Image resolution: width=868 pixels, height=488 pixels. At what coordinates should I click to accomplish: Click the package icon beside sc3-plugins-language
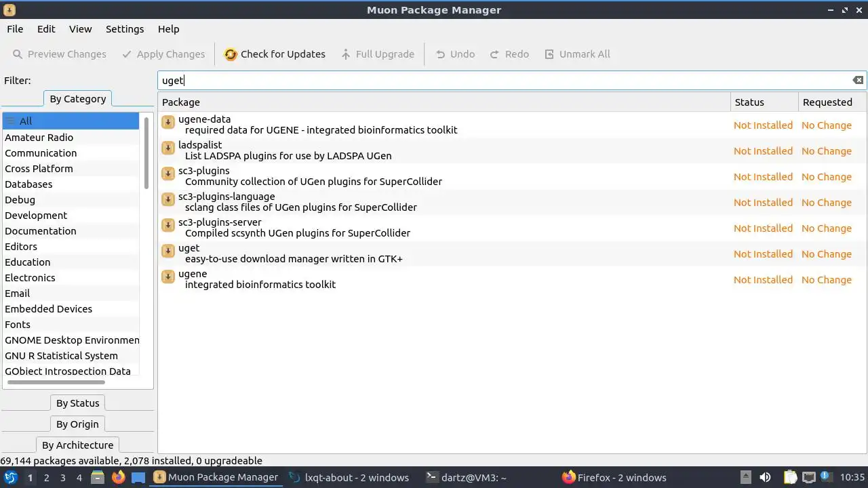pos(168,199)
